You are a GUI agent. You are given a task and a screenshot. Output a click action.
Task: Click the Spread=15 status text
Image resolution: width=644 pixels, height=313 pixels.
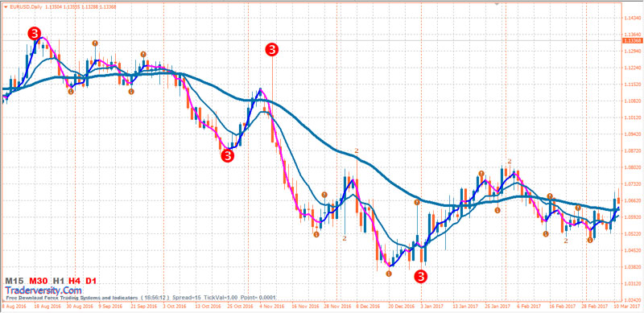(x=187, y=297)
